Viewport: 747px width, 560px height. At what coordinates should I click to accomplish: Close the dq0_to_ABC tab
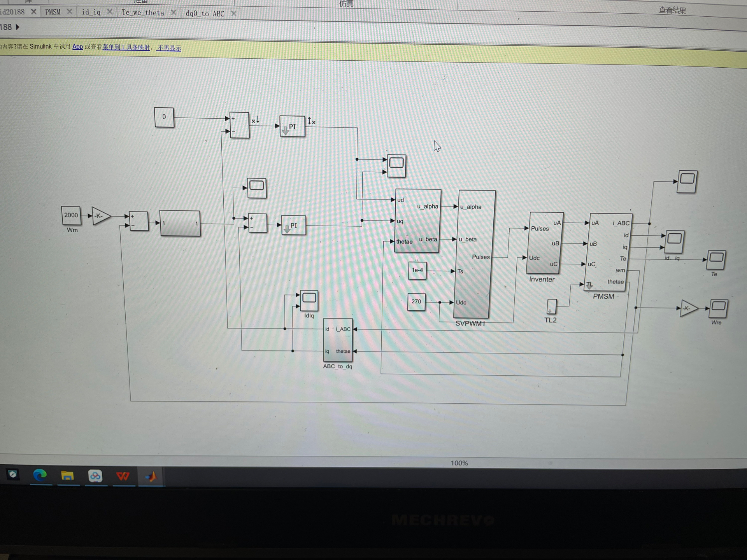[x=233, y=14]
